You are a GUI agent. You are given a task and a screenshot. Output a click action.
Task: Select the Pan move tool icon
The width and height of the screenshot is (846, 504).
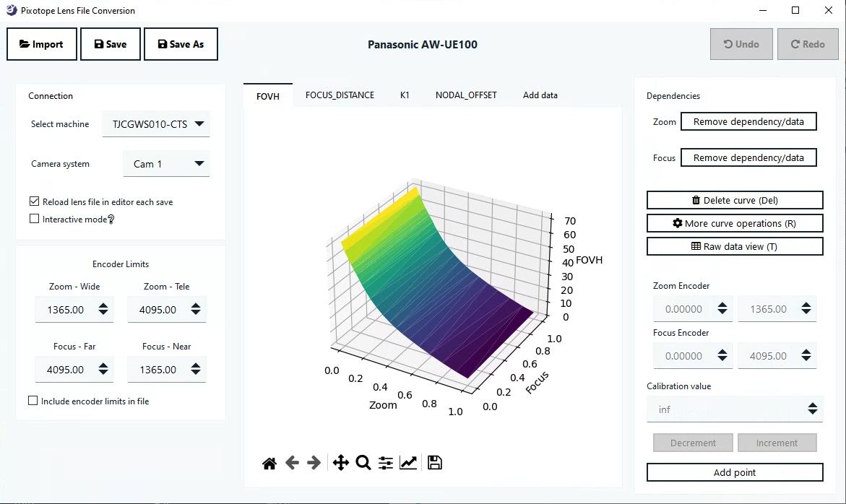(341, 463)
